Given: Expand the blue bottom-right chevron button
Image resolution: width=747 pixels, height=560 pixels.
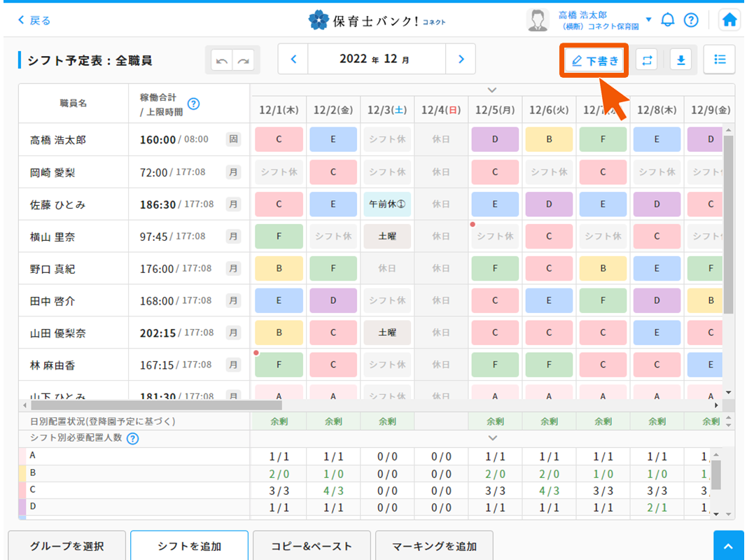Looking at the screenshot, I should coord(729,546).
